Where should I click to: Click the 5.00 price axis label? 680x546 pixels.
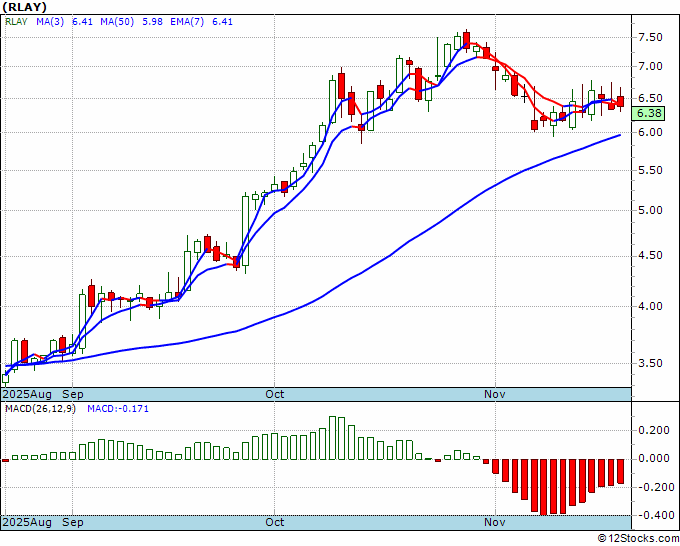[650, 210]
